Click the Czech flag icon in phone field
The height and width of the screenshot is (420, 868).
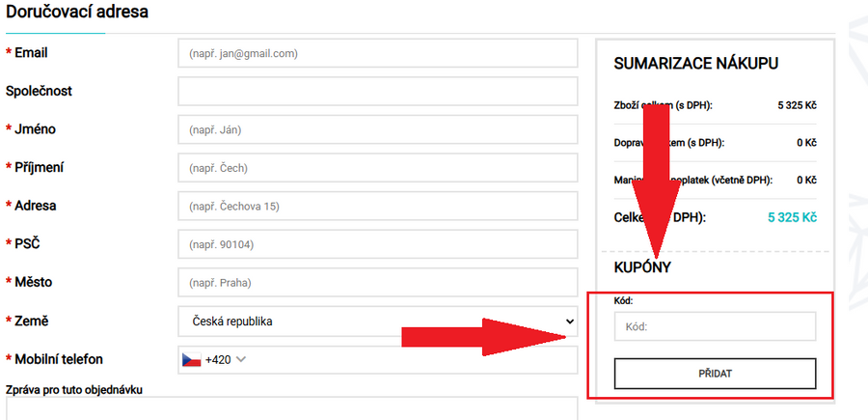[191, 359]
